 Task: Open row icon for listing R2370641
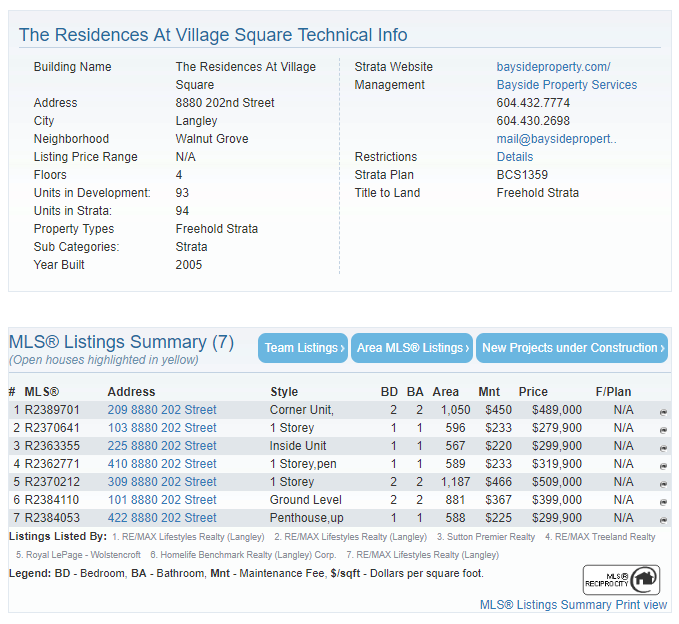[x=663, y=430]
